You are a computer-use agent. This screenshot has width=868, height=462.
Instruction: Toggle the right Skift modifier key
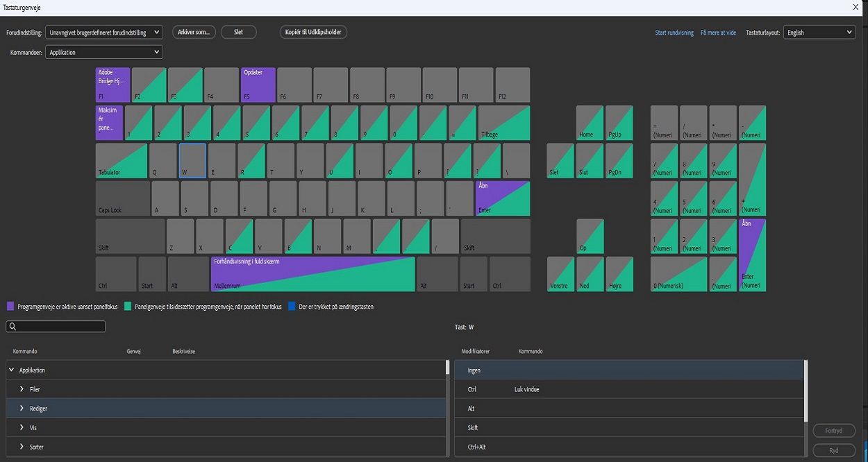[496, 237]
